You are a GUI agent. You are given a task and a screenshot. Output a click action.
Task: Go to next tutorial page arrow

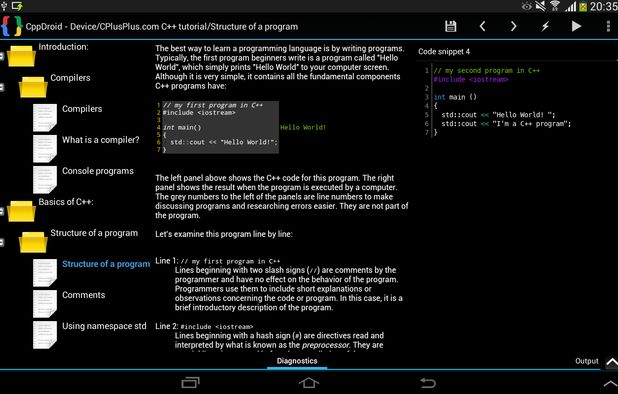[513, 26]
